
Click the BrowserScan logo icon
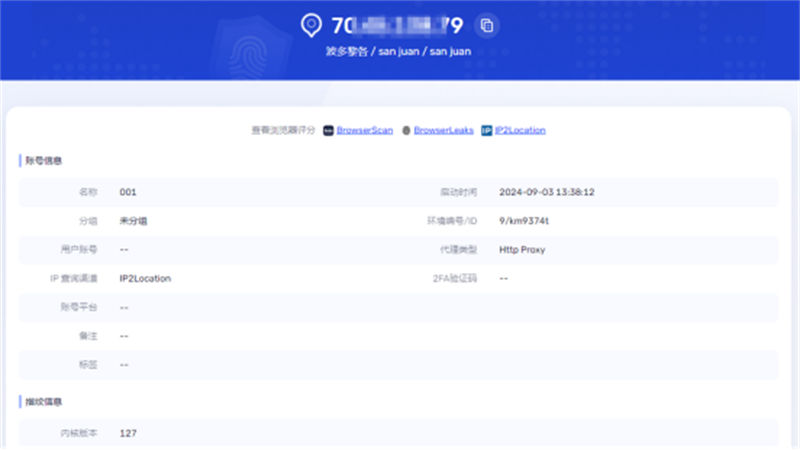[328, 131]
